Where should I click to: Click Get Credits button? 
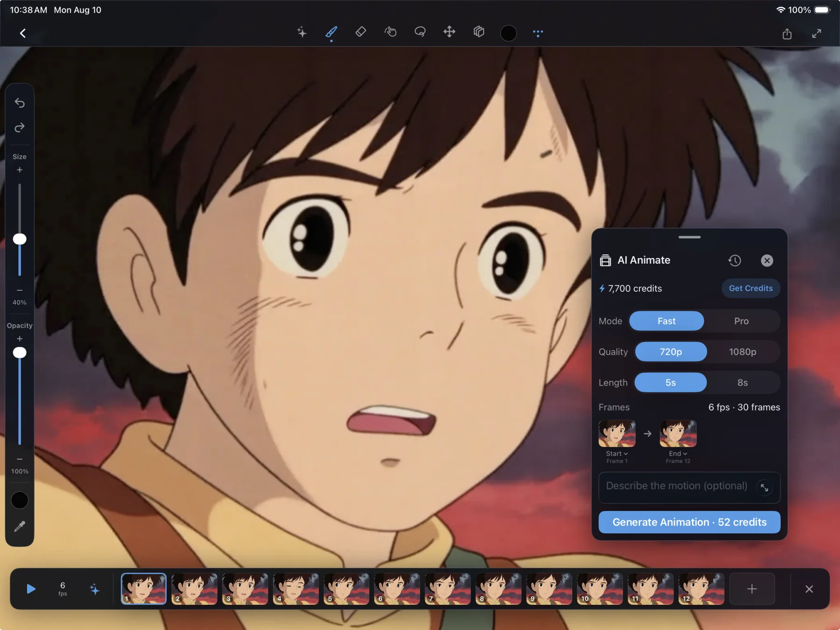pyautogui.click(x=751, y=288)
